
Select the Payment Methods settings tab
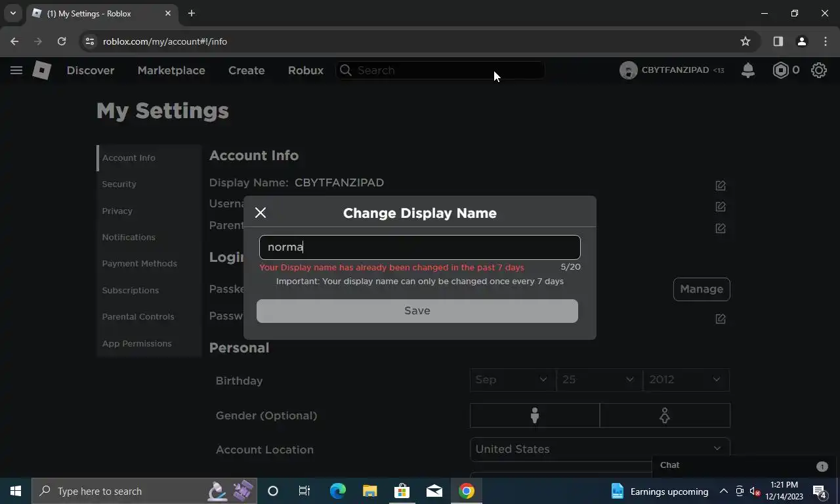149,264
